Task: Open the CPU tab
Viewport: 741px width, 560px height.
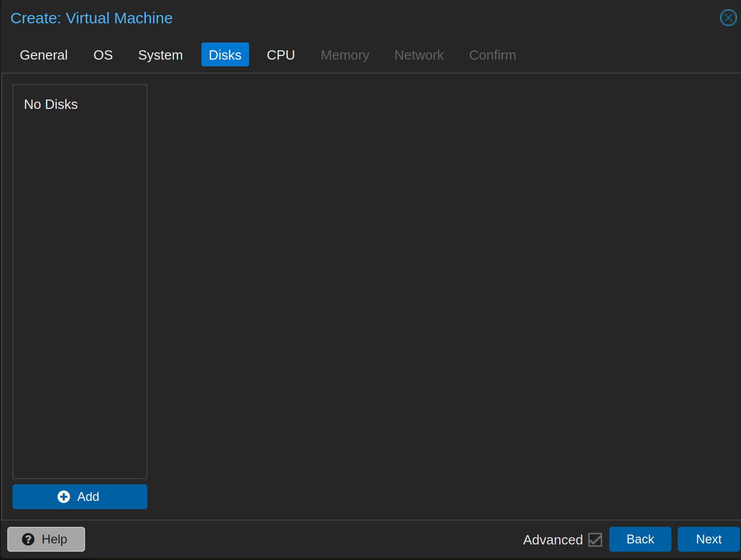Action: (281, 55)
